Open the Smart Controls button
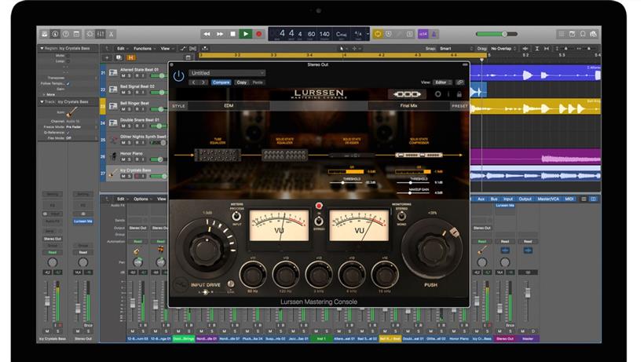This screenshot has height=362, width=644. click(90, 34)
